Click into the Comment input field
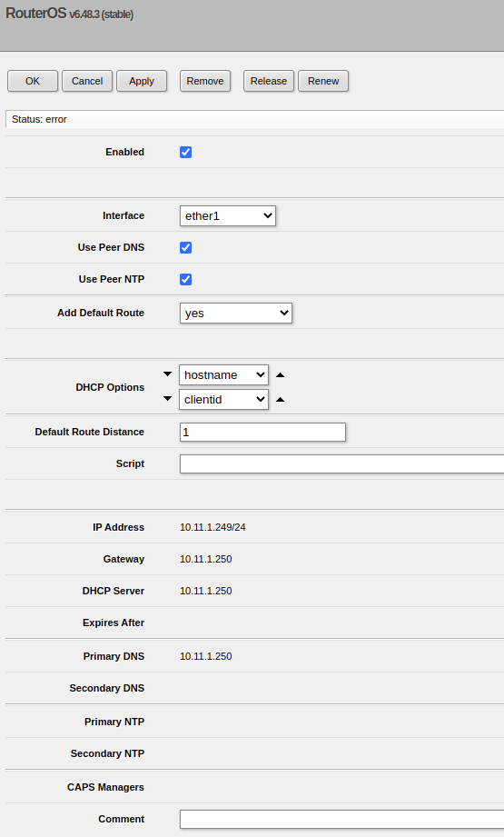This screenshot has width=504, height=837. click(x=341, y=819)
